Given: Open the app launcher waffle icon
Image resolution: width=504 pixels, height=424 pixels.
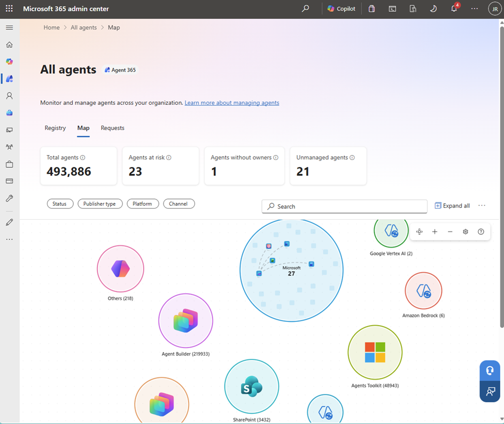Looking at the screenshot, I should point(9,9).
